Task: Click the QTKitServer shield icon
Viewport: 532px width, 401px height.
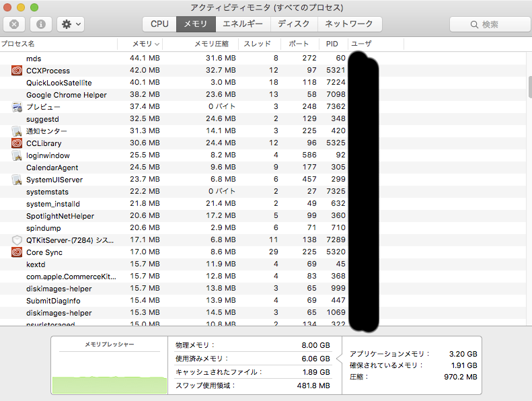Action: click(x=17, y=240)
